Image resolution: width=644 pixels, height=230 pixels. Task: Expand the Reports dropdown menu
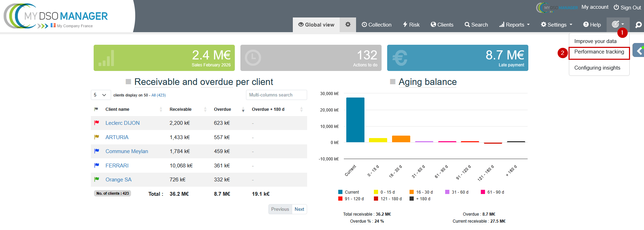[514, 25]
